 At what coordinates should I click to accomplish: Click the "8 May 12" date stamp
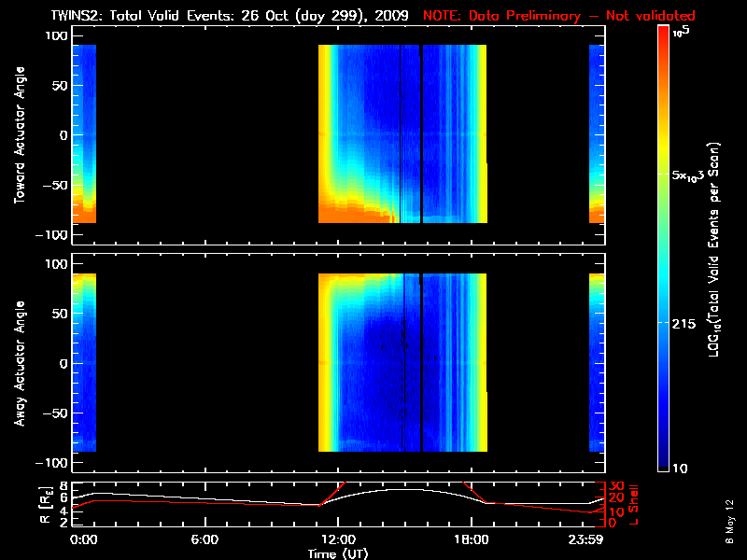728,521
